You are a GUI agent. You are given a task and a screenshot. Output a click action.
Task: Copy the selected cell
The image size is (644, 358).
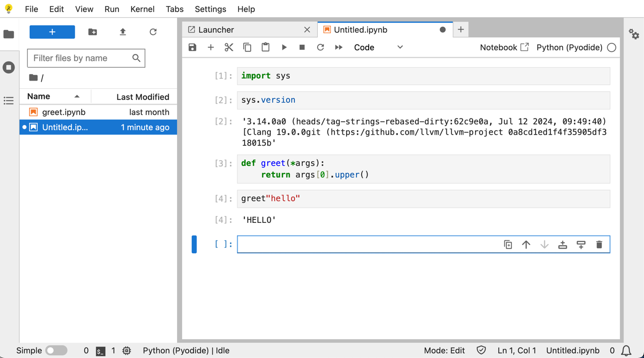pos(247,47)
